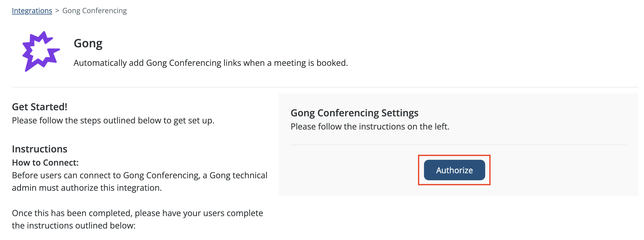Click 'Please follow the steps outlined below' text
The width and height of the screenshot is (644, 240).
(x=113, y=120)
